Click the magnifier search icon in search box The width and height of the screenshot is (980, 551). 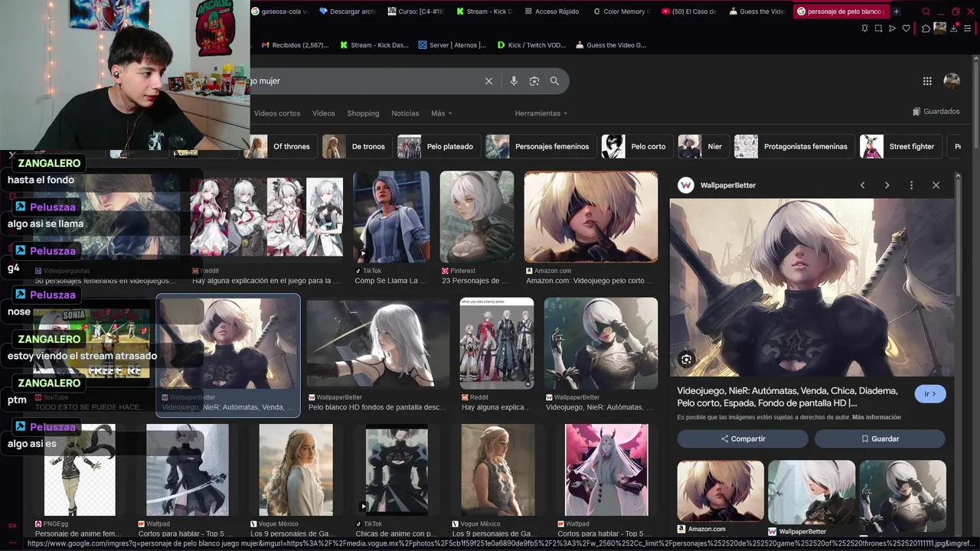click(x=554, y=81)
